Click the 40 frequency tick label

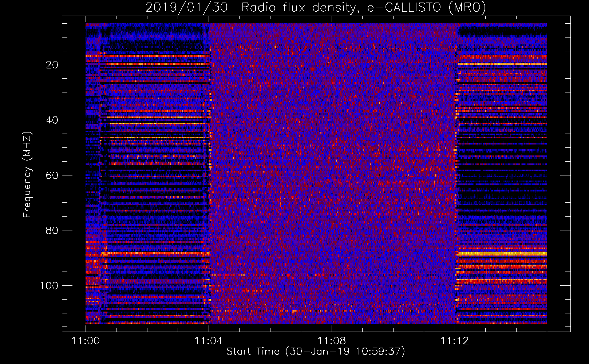52,120
